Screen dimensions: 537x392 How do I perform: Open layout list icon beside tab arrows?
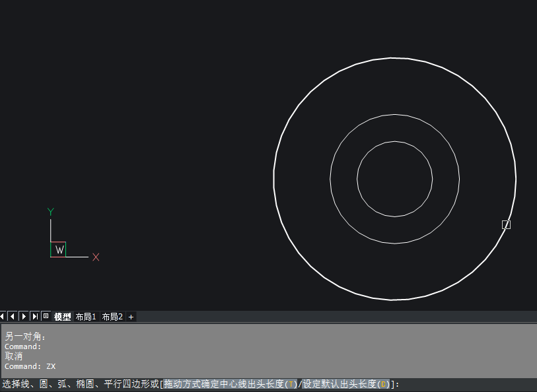point(46,316)
